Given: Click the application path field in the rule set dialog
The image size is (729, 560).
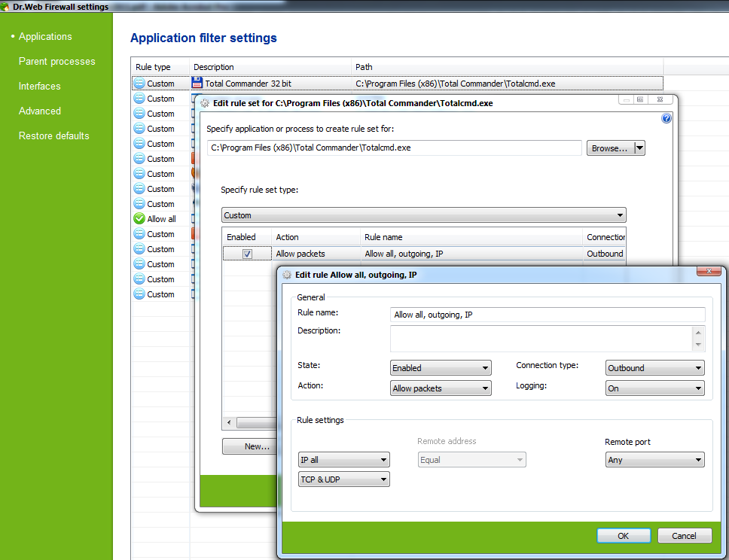Looking at the screenshot, I should [395, 148].
